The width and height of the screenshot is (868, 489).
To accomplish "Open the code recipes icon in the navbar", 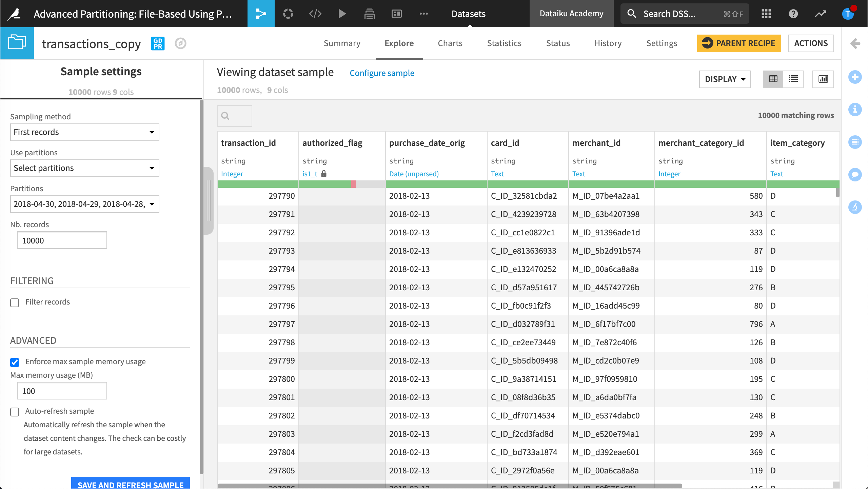I will click(x=315, y=14).
